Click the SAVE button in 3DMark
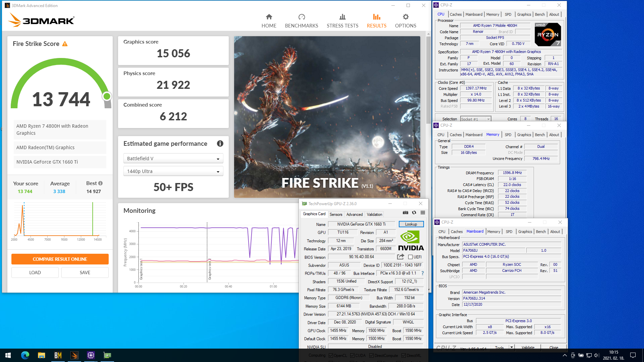Viewport: 644px width, 362px height. coord(85,273)
